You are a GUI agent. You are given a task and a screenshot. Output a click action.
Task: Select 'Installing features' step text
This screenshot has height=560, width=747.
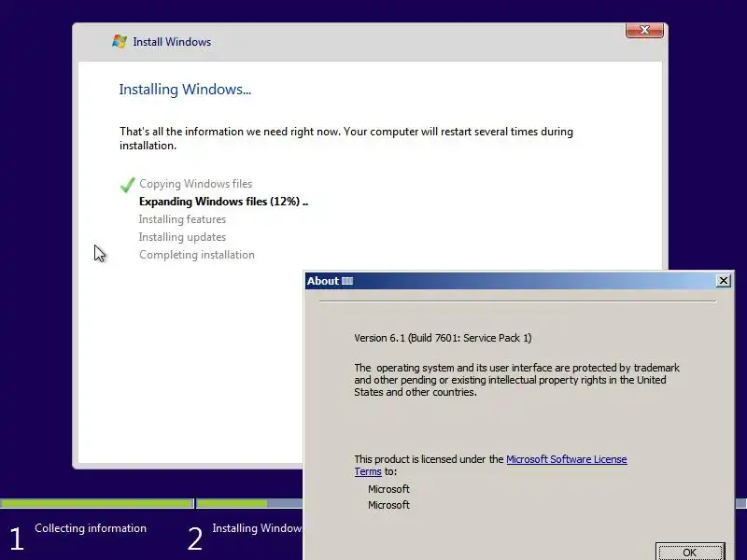(182, 219)
